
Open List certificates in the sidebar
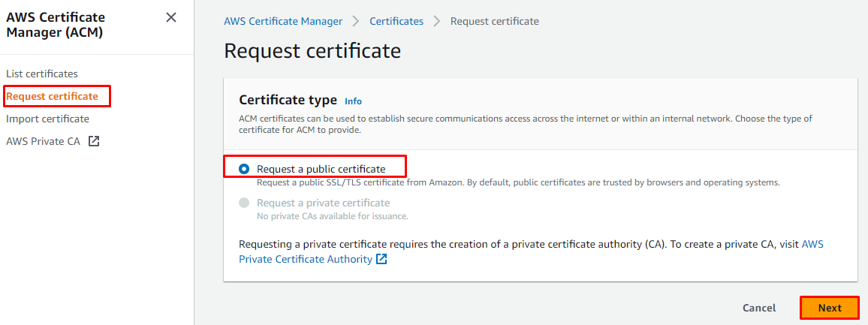tap(42, 74)
